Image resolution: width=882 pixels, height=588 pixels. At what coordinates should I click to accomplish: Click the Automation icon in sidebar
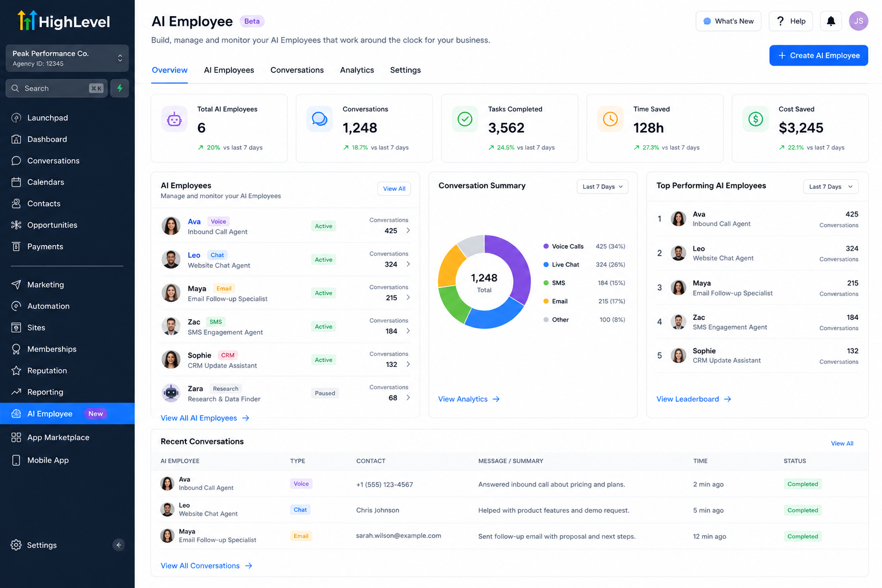click(16, 306)
